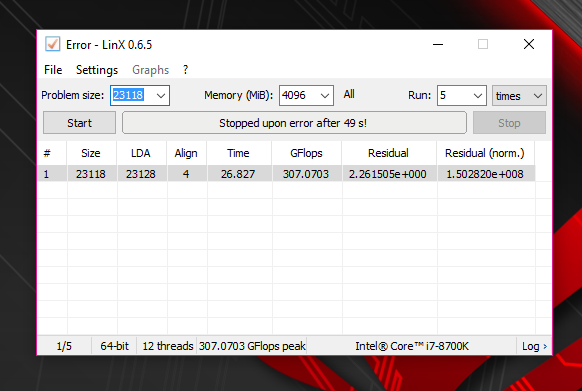The width and height of the screenshot is (582, 391).
Task: Select the GFlops cell 307.0703
Action: (x=307, y=174)
